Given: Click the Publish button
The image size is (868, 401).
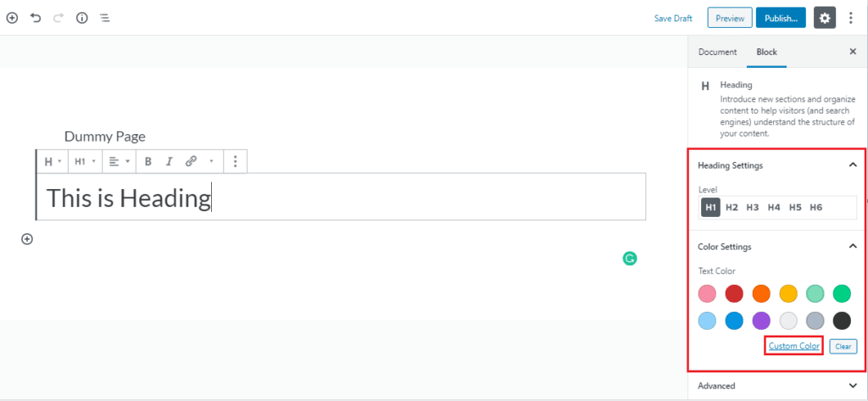Looking at the screenshot, I should (x=781, y=18).
